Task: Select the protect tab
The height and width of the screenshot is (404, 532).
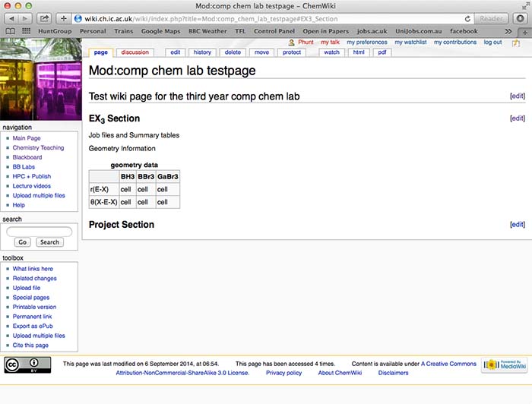Action: point(291,52)
